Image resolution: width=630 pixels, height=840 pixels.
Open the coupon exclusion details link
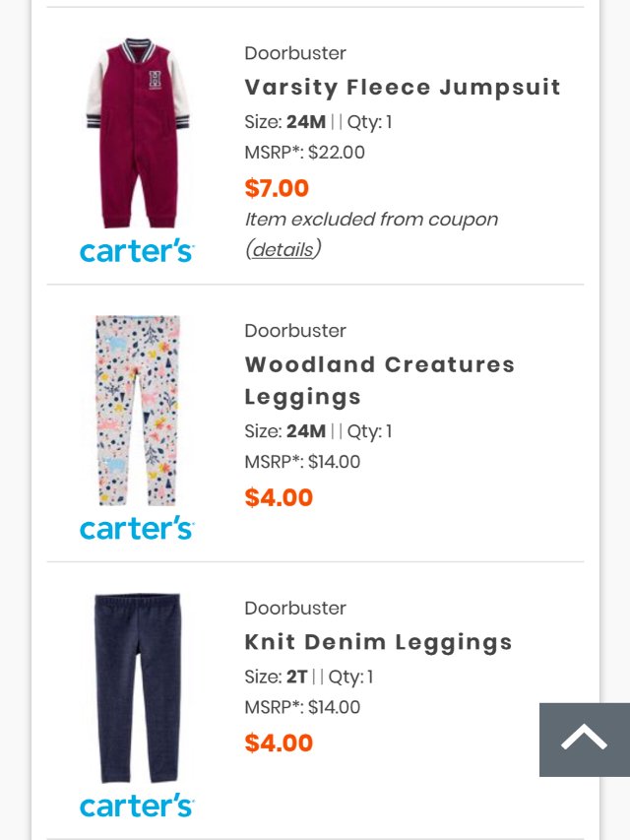click(283, 249)
